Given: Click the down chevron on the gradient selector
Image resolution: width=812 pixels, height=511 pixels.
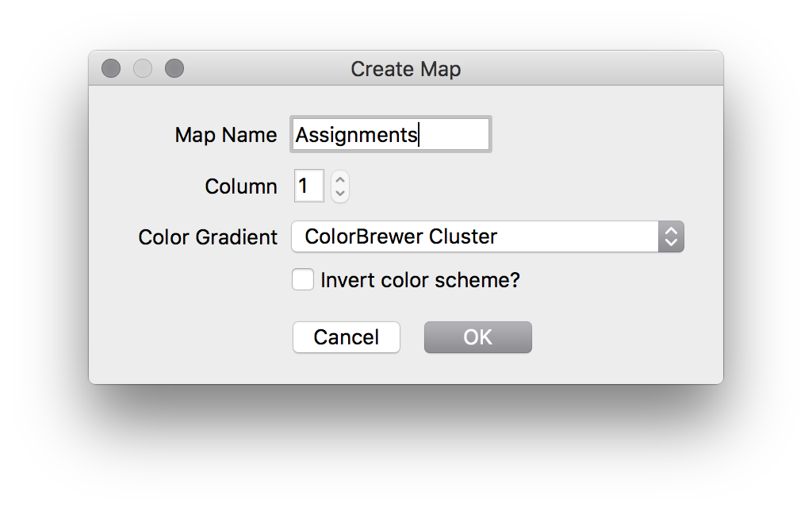Looking at the screenshot, I should (672, 241).
